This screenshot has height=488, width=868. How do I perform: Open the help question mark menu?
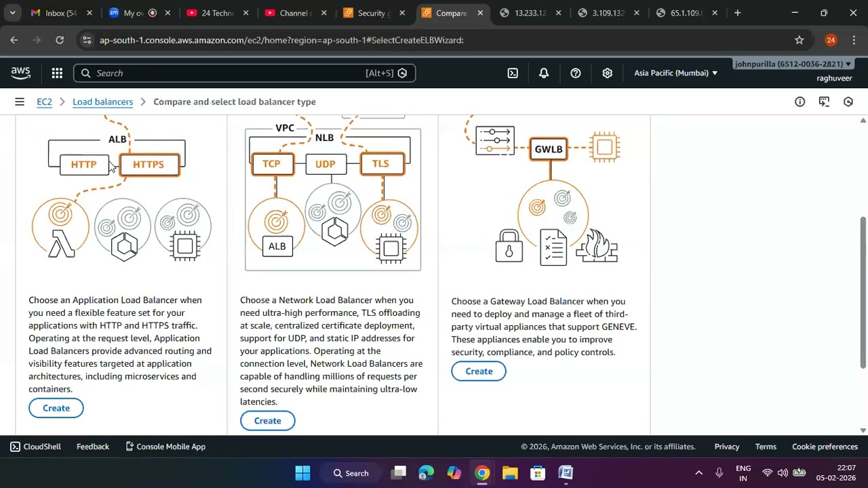(576, 73)
